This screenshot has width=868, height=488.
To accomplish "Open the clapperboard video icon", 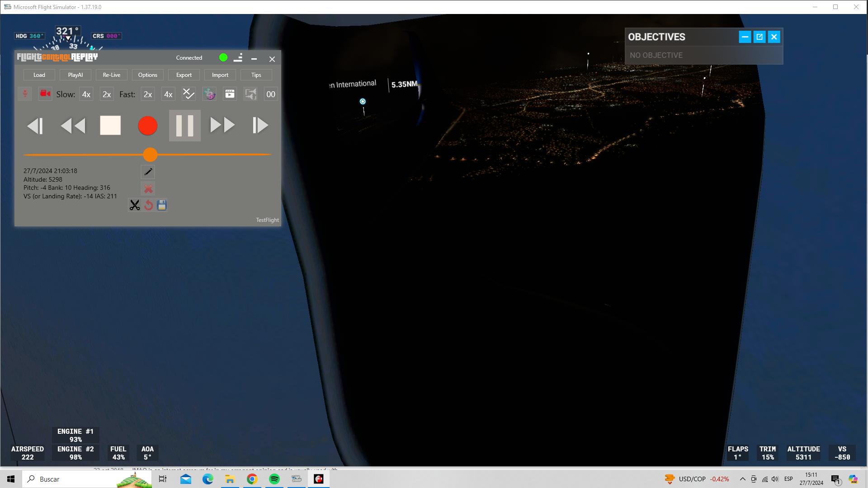I will pos(230,94).
